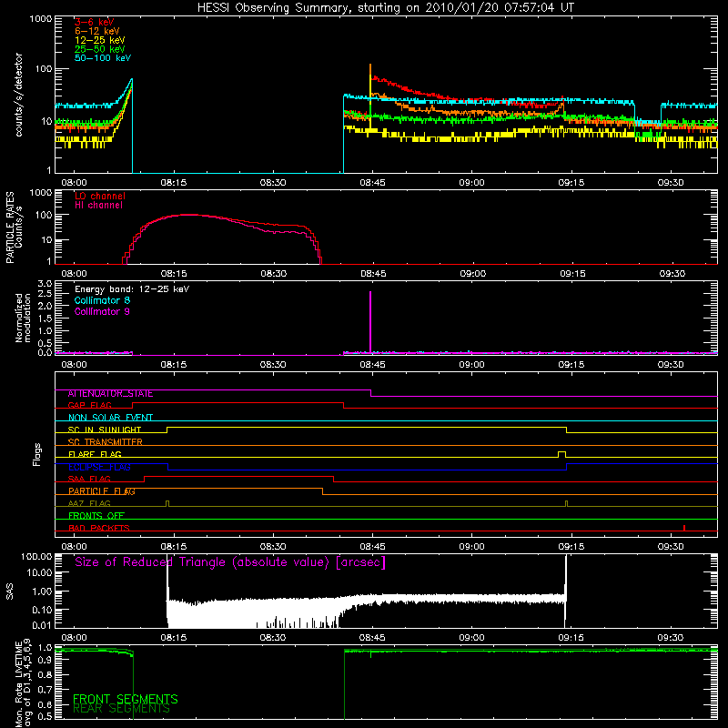The height and width of the screenshot is (728, 728).
Task: Select the REAR SEGMENTS legend label
Action: click(122, 709)
